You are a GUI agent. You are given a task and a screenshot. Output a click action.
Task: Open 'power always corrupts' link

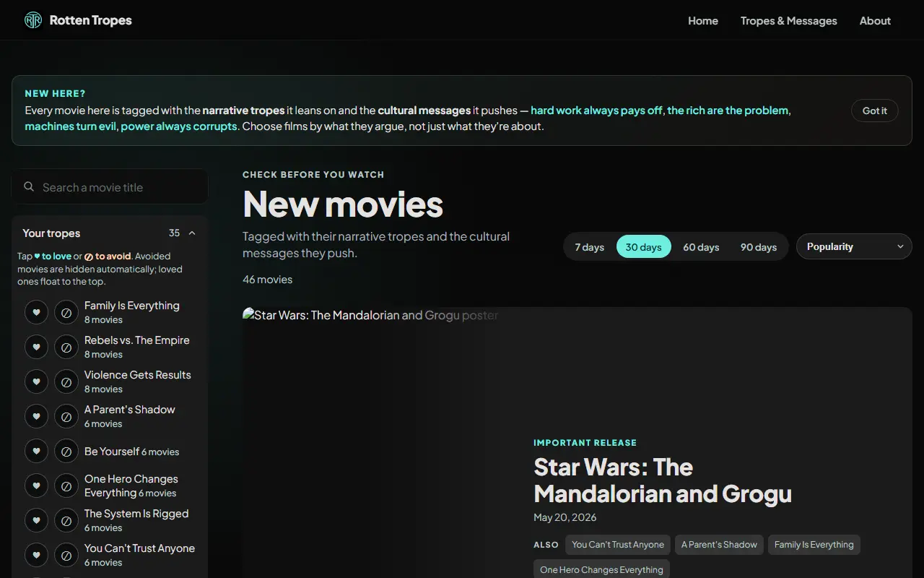179,126
